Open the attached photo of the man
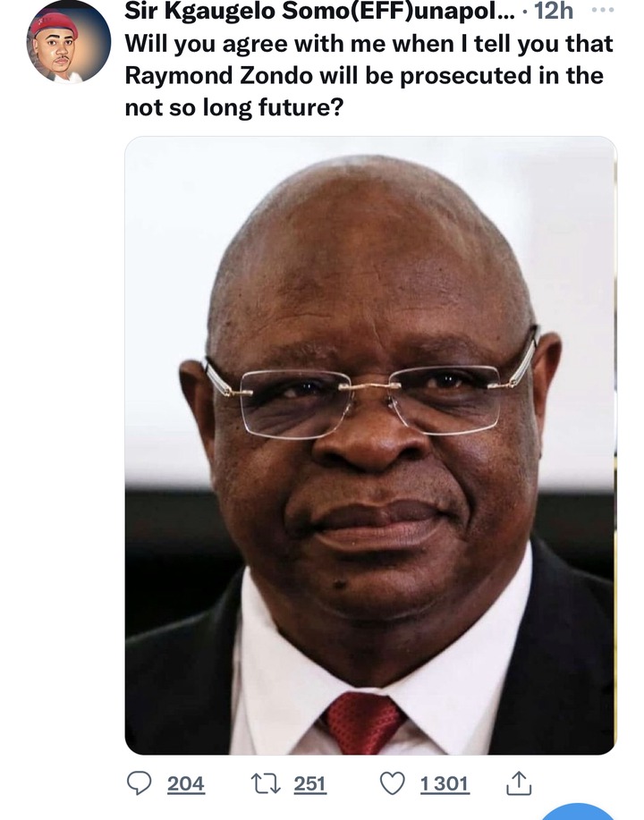This screenshot has height=820, width=644. 370,445
